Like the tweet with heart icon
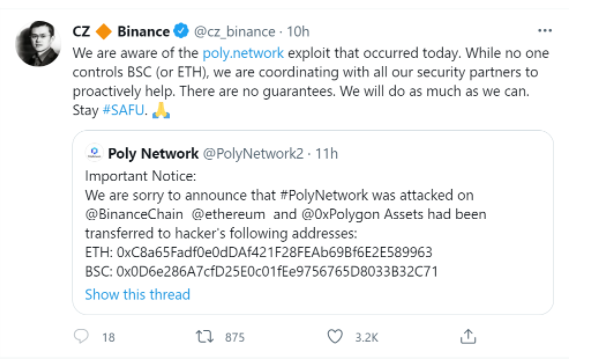The image size is (597, 363). pos(335,336)
